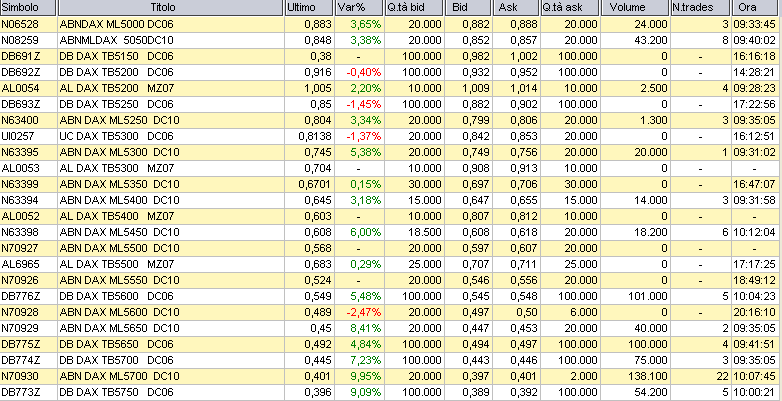782x401 pixels.
Task: Click title ABN DAX ML5700 DC10
Action: 119,376
